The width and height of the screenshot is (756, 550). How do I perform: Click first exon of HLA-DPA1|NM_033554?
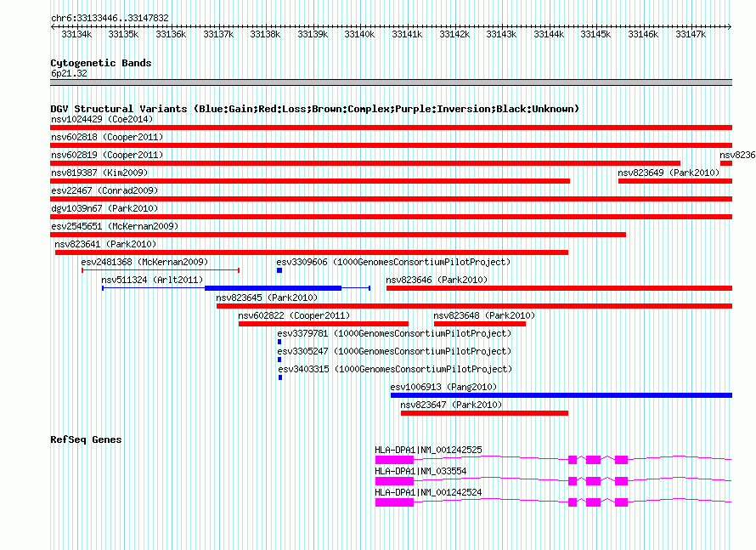pos(394,481)
